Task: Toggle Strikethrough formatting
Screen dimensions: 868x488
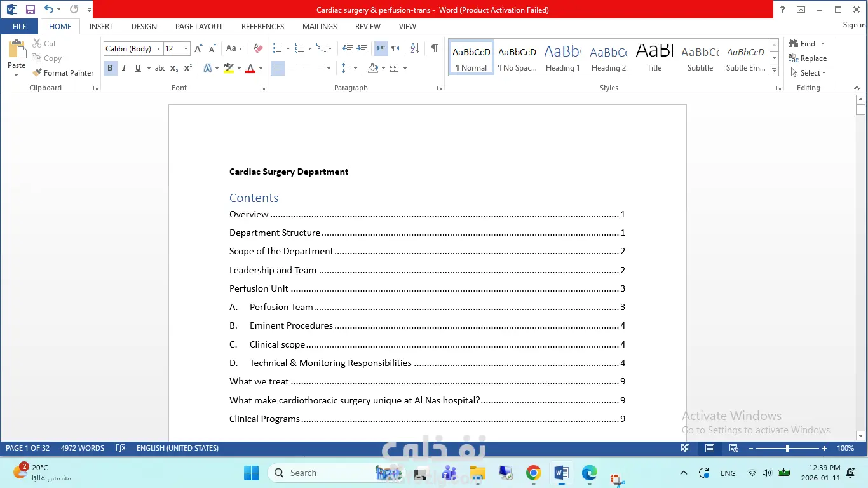Action: coord(160,68)
